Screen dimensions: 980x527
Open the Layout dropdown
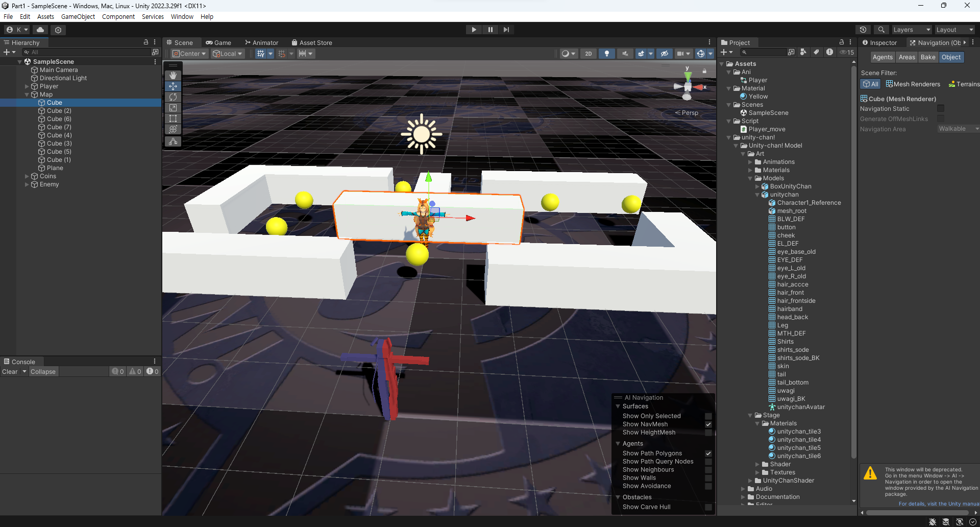click(x=954, y=30)
